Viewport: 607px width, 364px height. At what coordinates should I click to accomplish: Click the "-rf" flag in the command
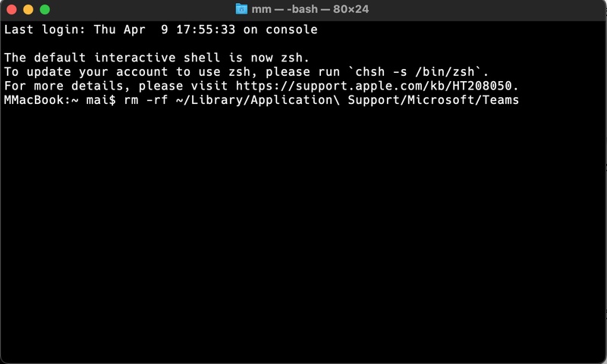[x=156, y=99]
